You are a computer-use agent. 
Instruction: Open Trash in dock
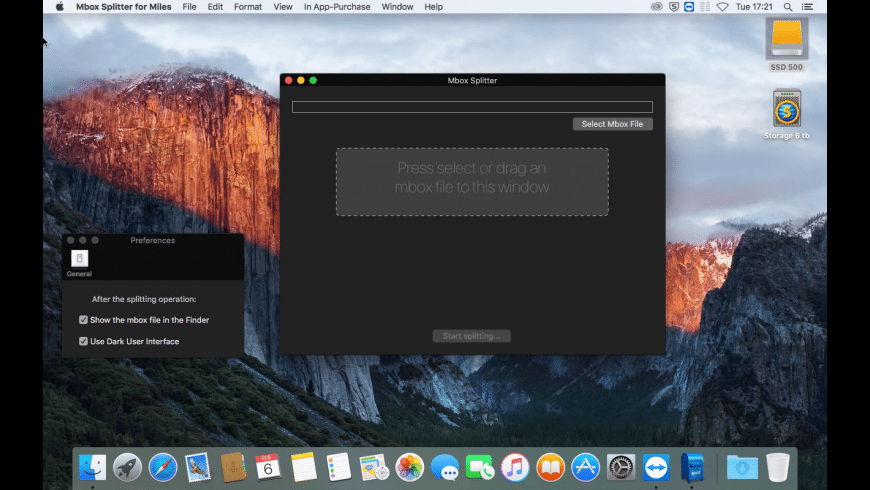tap(777, 467)
